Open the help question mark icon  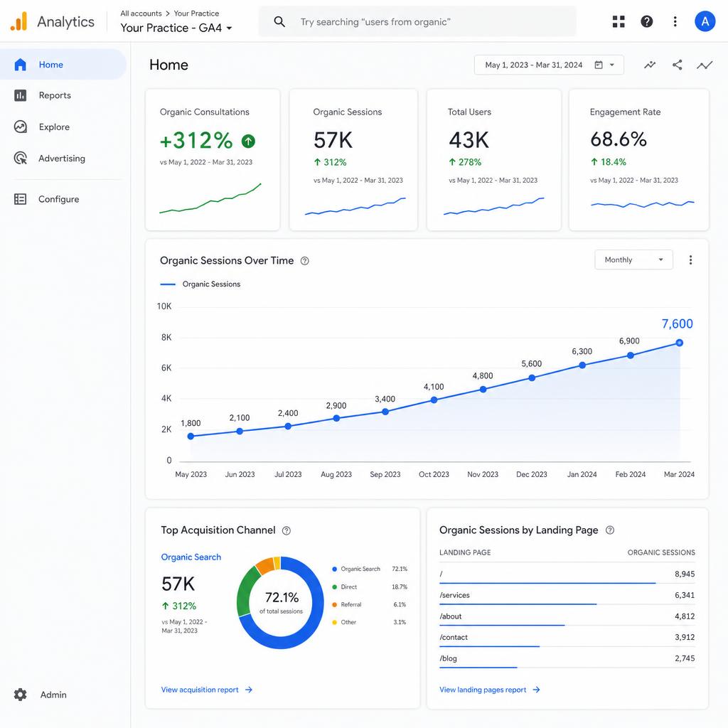coord(647,21)
